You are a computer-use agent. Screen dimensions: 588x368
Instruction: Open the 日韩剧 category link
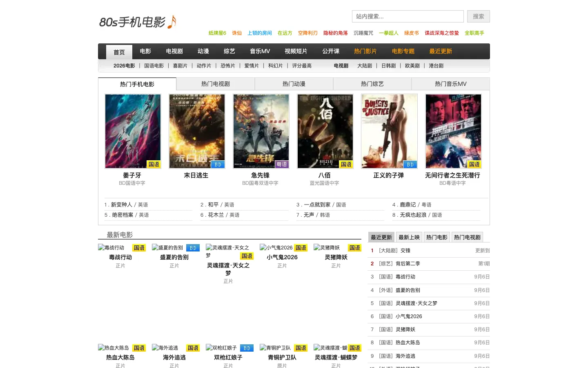coord(388,65)
